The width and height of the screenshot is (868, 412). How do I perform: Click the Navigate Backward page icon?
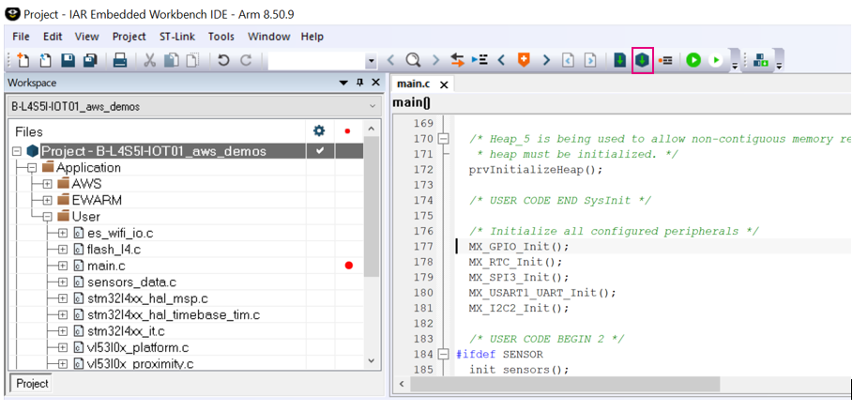point(568,60)
